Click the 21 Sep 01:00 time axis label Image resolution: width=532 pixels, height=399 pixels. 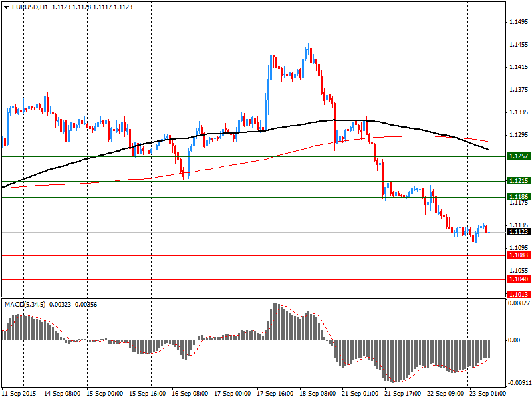[x=360, y=394]
